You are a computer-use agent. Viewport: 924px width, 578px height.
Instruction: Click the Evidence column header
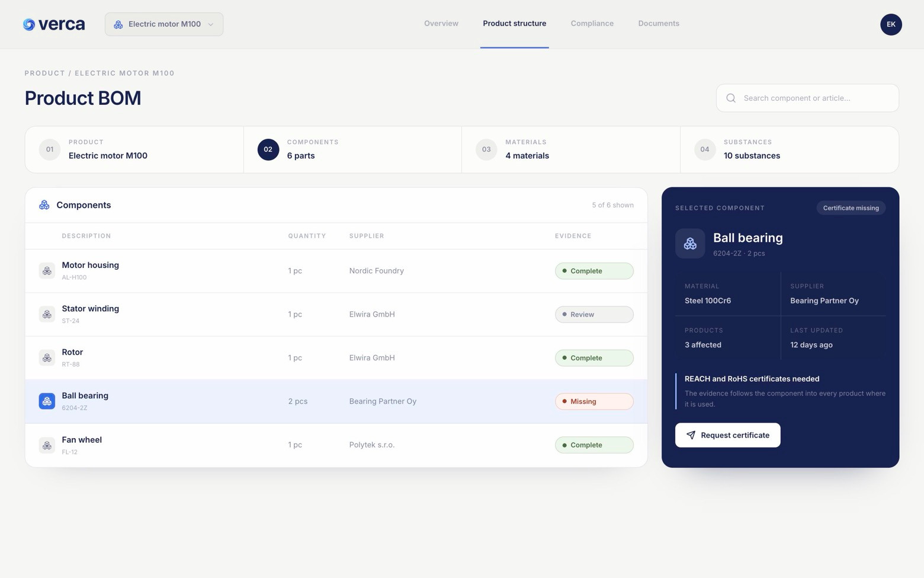coord(573,236)
